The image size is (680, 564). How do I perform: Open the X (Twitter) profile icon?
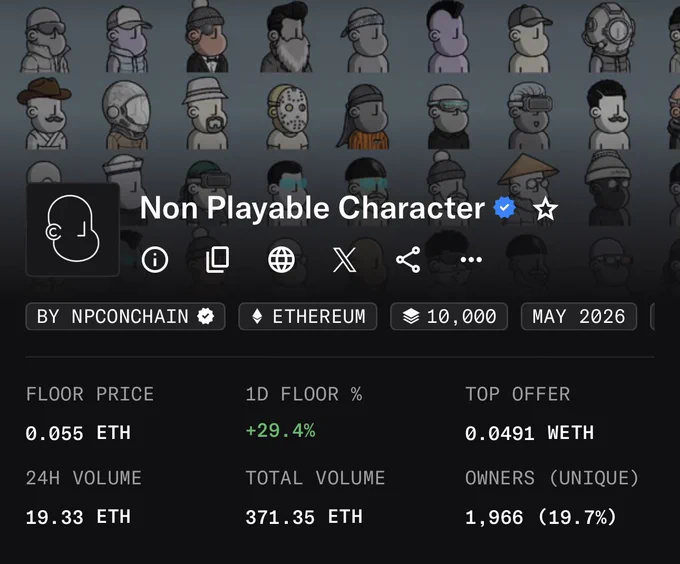click(344, 260)
